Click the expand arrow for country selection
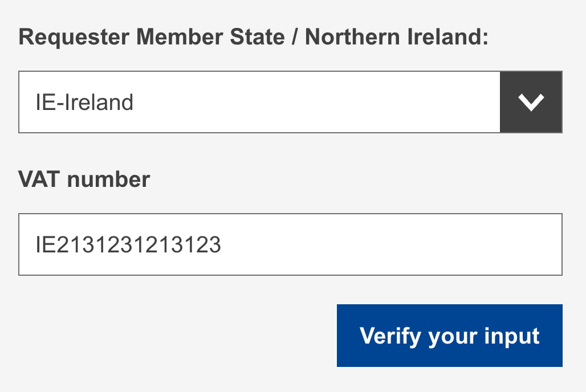Screen dimensions: 586x392 [x=531, y=102]
